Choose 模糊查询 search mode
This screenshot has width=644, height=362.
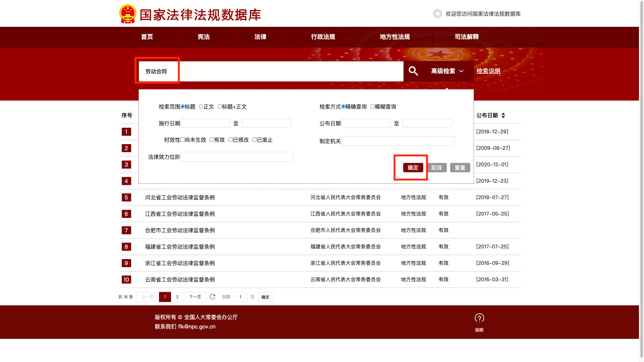pos(372,107)
